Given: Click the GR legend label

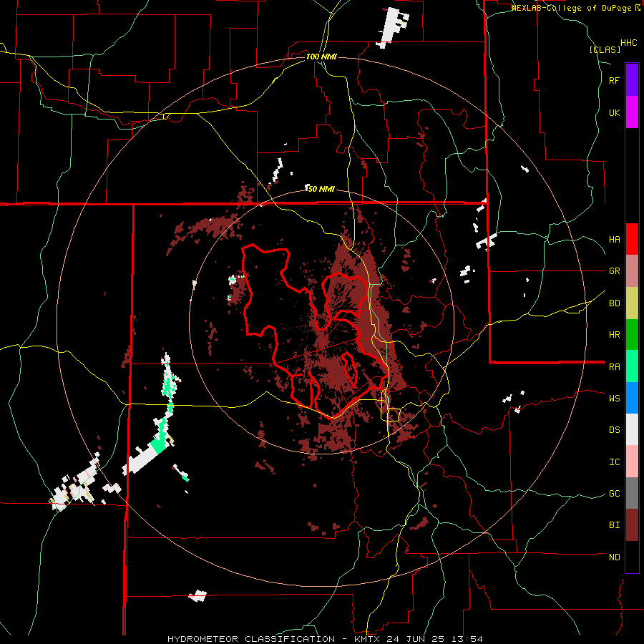Looking at the screenshot, I should [x=614, y=271].
